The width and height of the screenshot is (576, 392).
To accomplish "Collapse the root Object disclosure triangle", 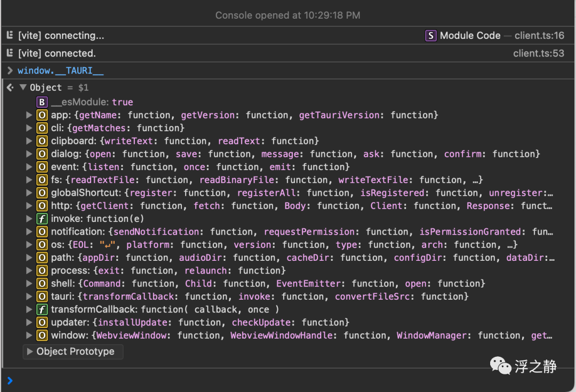I will (x=23, y=87).
